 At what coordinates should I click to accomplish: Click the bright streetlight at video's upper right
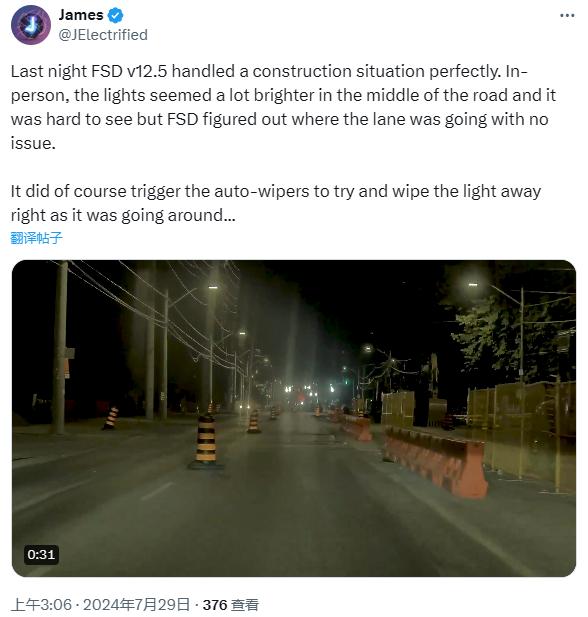coord(473,284)
